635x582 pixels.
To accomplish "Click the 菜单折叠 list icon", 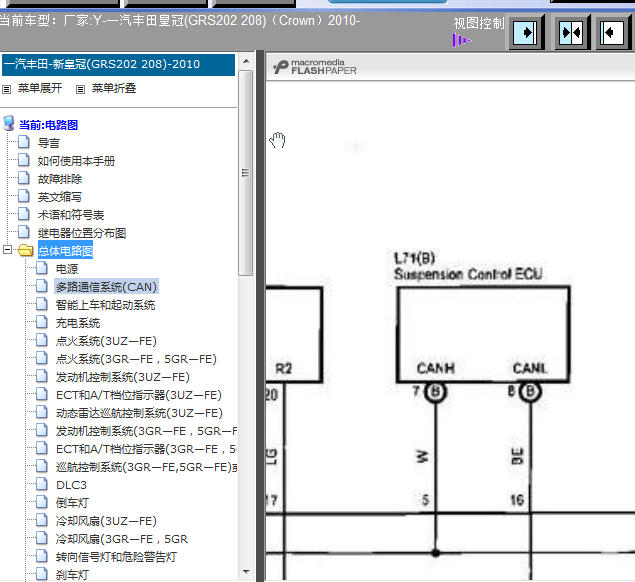I will (81, 89).
